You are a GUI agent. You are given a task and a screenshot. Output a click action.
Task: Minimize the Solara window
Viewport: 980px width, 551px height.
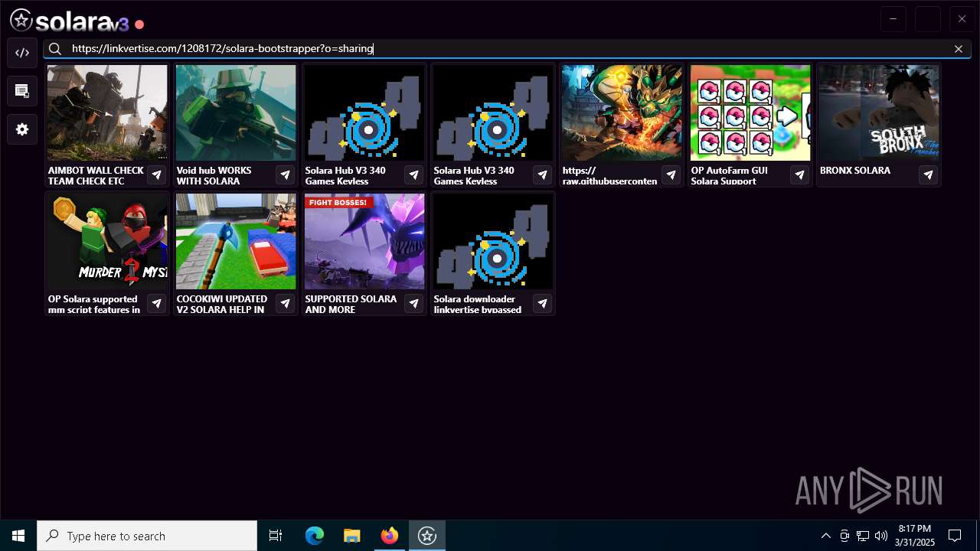[893, 19]
